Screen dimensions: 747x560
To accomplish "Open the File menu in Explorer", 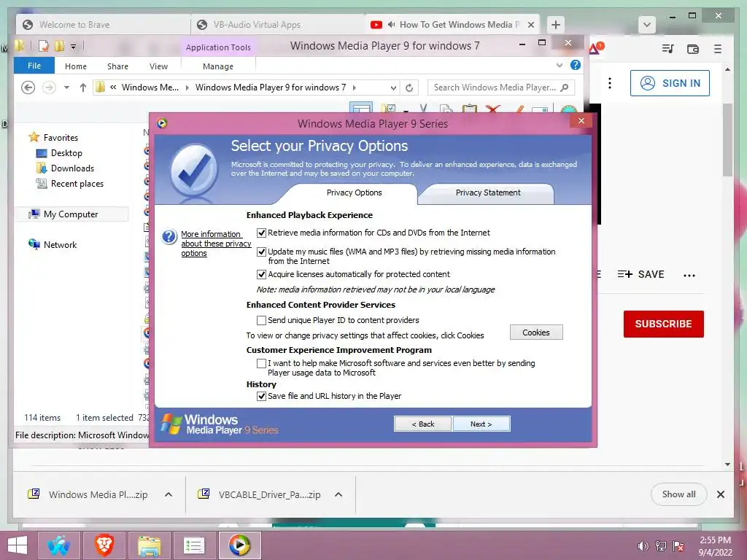I will click(34, 66).
